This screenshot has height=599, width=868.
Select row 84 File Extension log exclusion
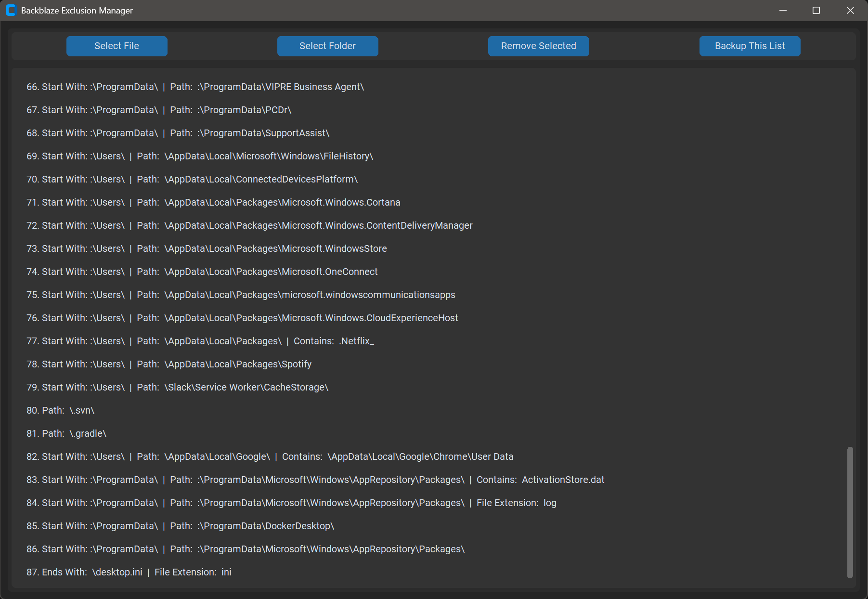(x=291, y=503)
